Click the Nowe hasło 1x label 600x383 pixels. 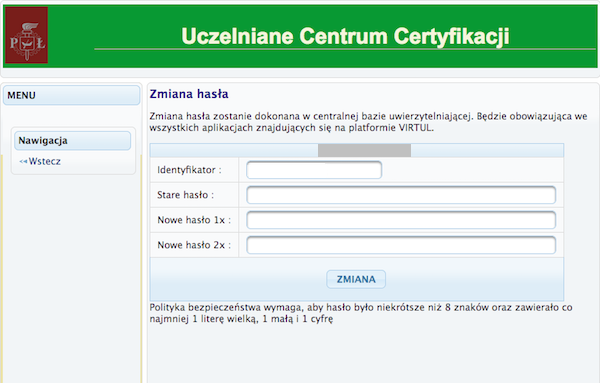point(194,220)
